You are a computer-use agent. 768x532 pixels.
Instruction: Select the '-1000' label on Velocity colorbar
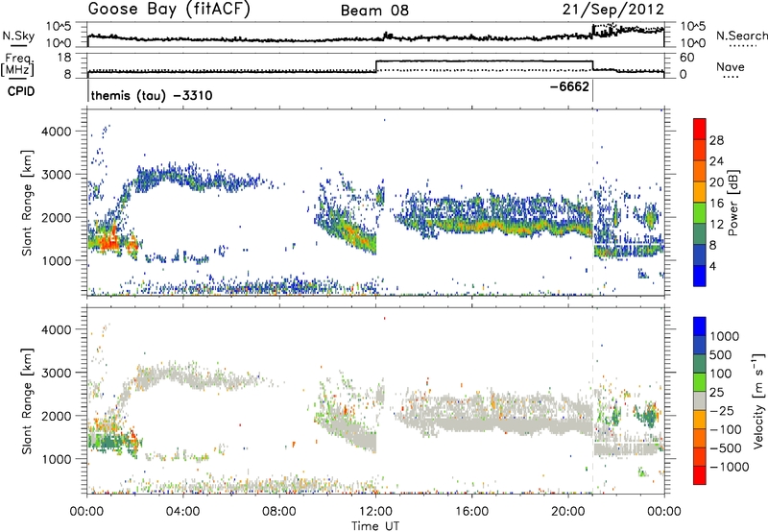[730, 467]
